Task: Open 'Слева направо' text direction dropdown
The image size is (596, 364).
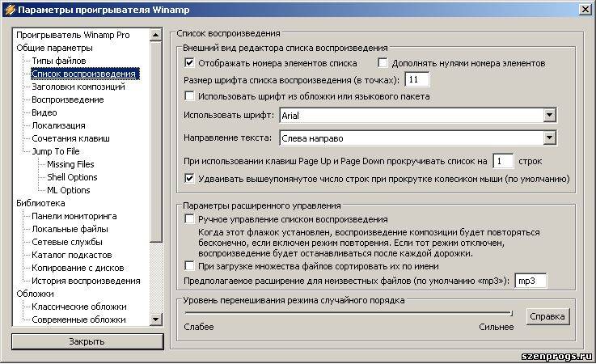Action: coord(549,138)
